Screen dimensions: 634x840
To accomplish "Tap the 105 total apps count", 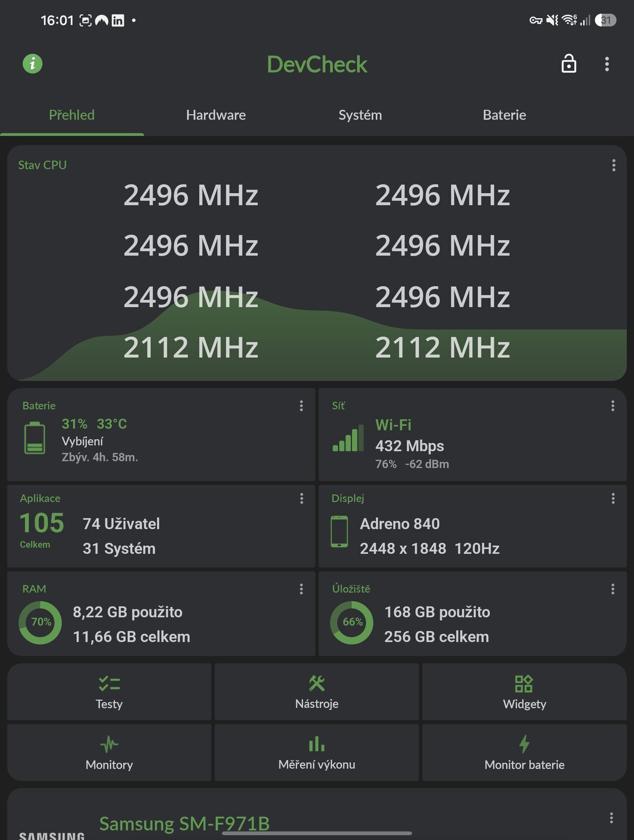I will (42, 523).
